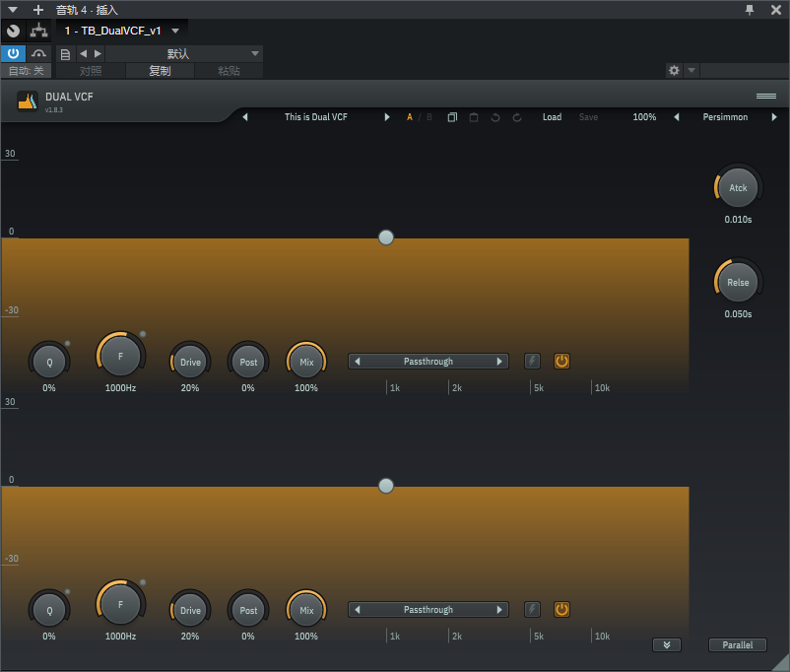Expand the double-chevron panel at bottom
The width and height of the screenshot is (790, 672).
pos(667,644)
